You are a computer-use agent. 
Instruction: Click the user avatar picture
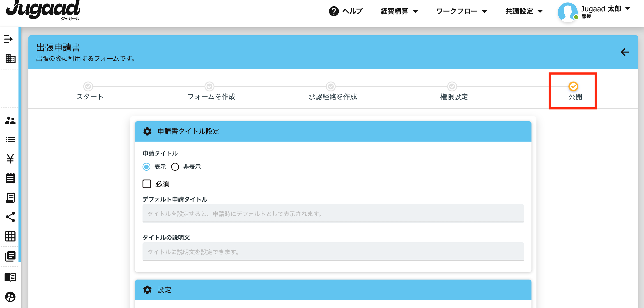tap(568, 12)
